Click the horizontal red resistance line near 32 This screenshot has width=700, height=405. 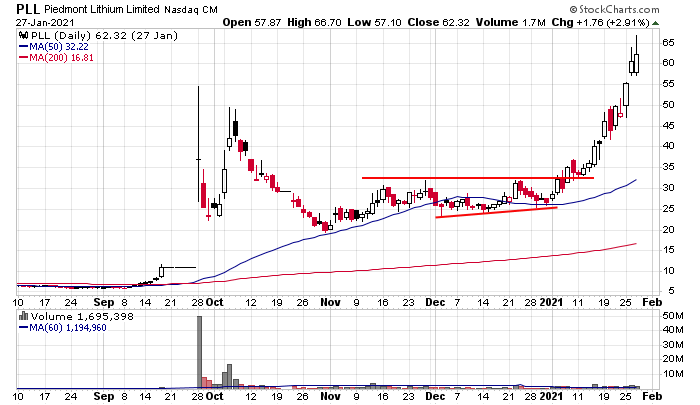click(x=478, y=178)
